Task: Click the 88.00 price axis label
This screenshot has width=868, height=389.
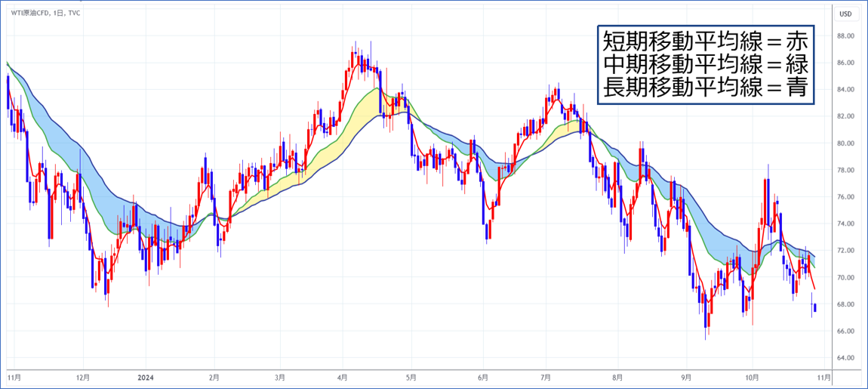Action: tap(845, 36)
